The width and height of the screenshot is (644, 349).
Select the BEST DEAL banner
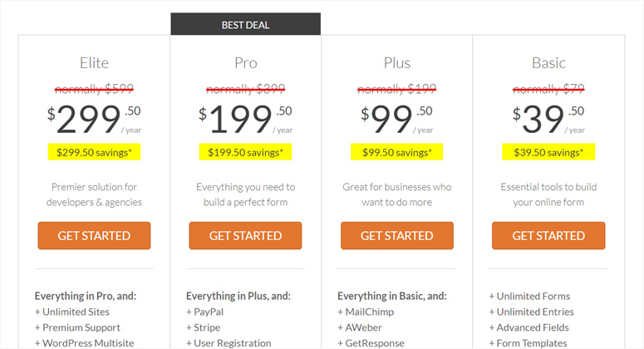245,24
